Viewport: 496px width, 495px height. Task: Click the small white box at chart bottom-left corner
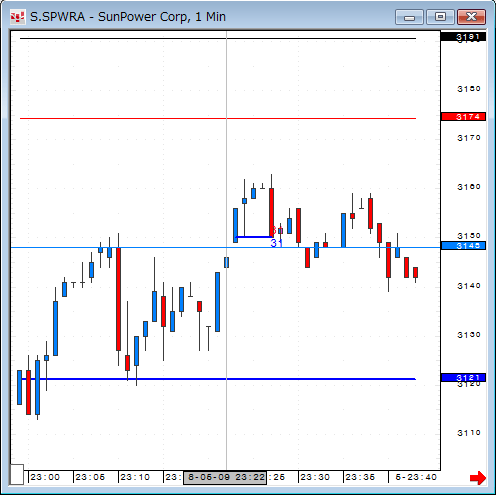[x=17, y=474]
